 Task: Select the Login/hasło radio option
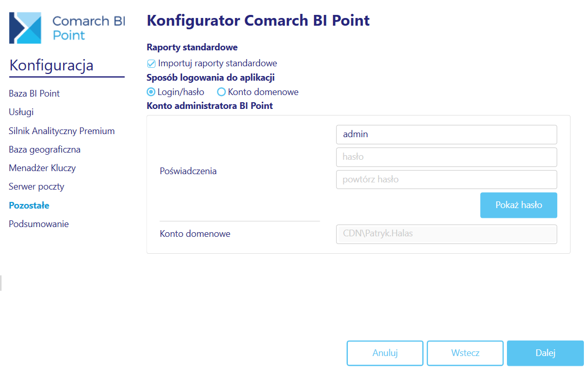(151, 92)
